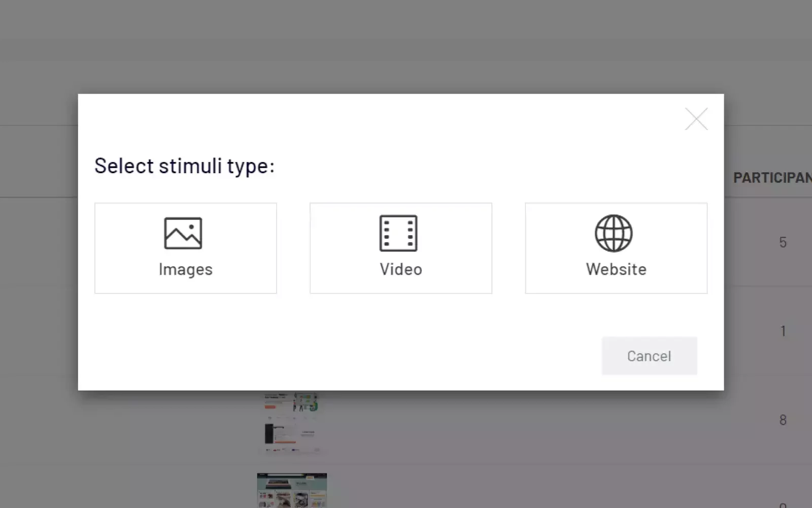Screen dimensions: 812x508
Task: Close the dialog with the X icon
Action: (696, 119)
